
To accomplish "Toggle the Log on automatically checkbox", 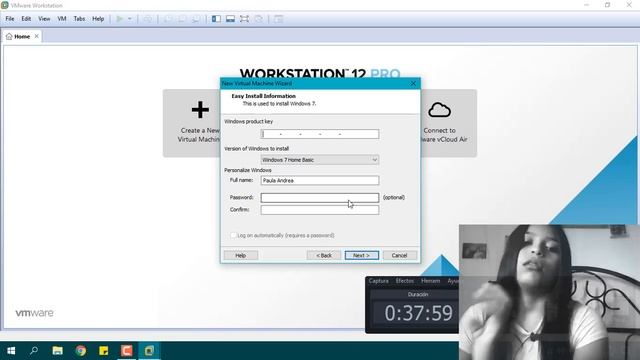I will click(x=233, y=235).
